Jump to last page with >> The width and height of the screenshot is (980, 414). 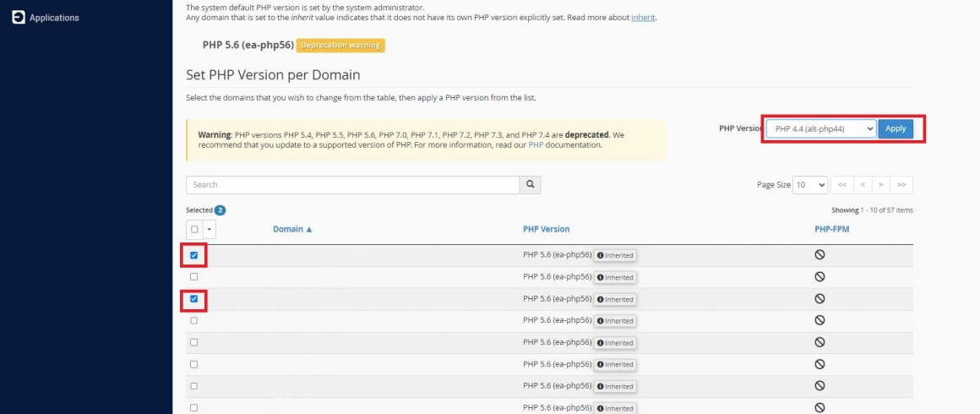[x=902, y=185]
